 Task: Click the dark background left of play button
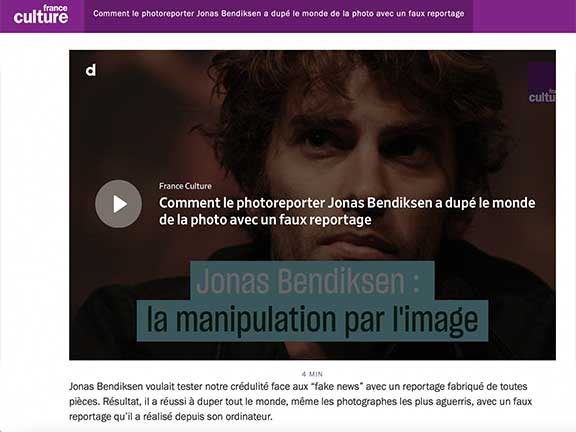click(82, 204)
